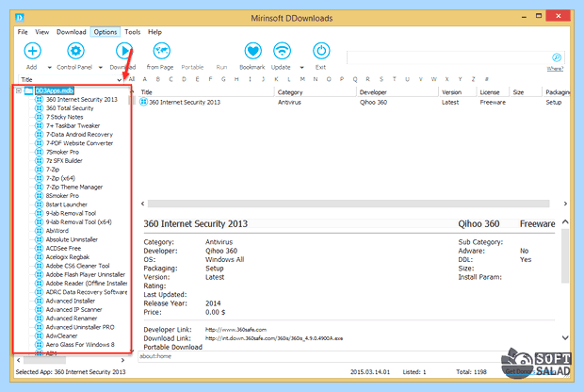Click the Antivirus cell in the list row
The height and width of the screenshot is (392, 584).
click(x=289, y=102)
